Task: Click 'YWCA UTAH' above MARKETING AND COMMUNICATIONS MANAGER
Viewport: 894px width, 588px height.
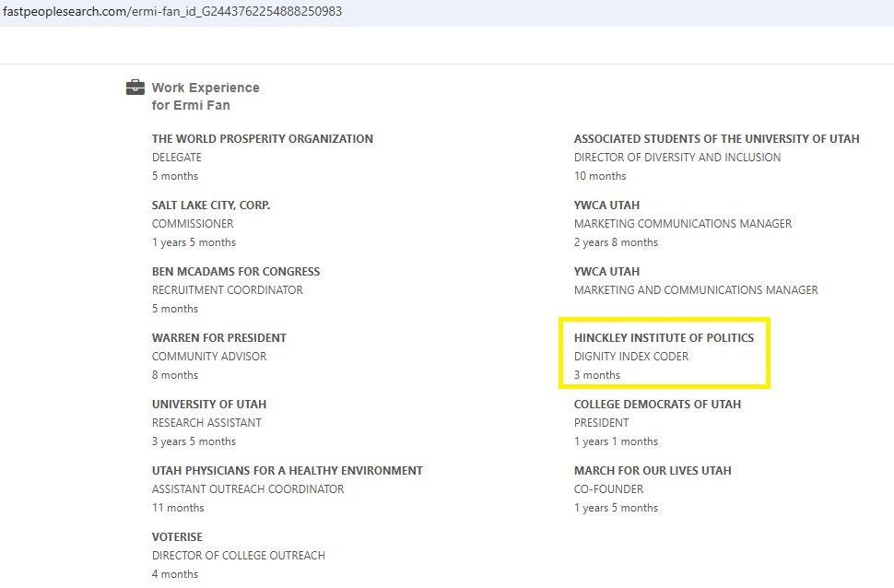Action: (606, 272)
